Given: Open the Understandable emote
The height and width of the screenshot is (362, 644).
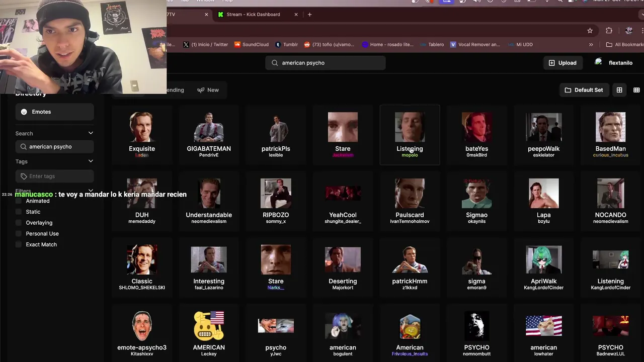Looking at the screenshot, I should (x=209, y=201).
